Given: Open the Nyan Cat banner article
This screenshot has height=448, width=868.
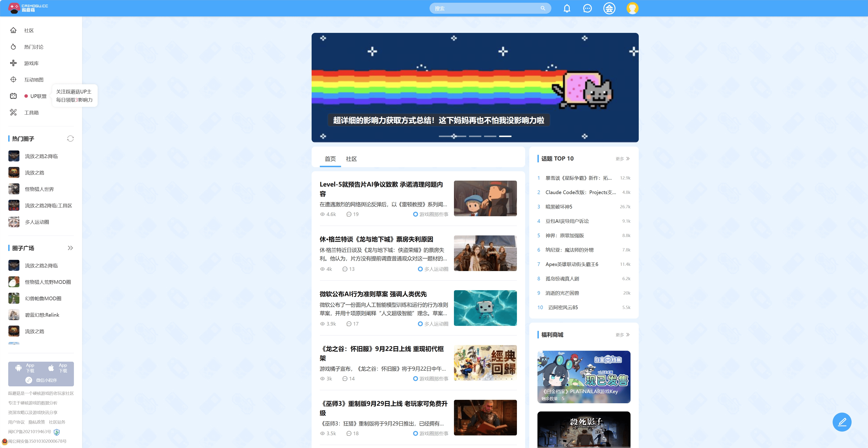Looking at the screenshot, I should point(475,87).
